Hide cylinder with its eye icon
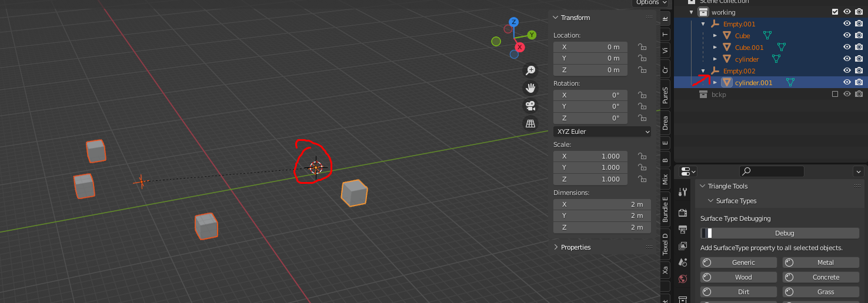The height and width of the screenshot is (303, 868). pos(847,59)
